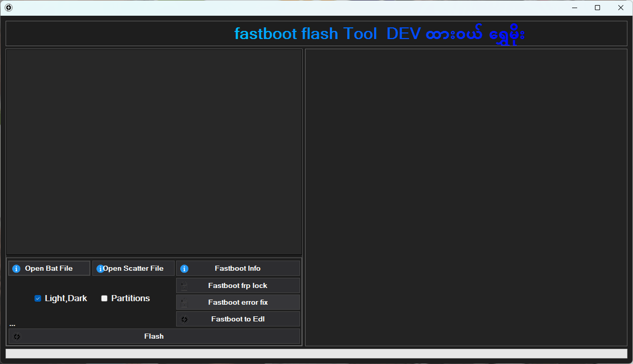633x364 pixels.
Task: Apply Fastboot error fix
Action: [238, 302]
